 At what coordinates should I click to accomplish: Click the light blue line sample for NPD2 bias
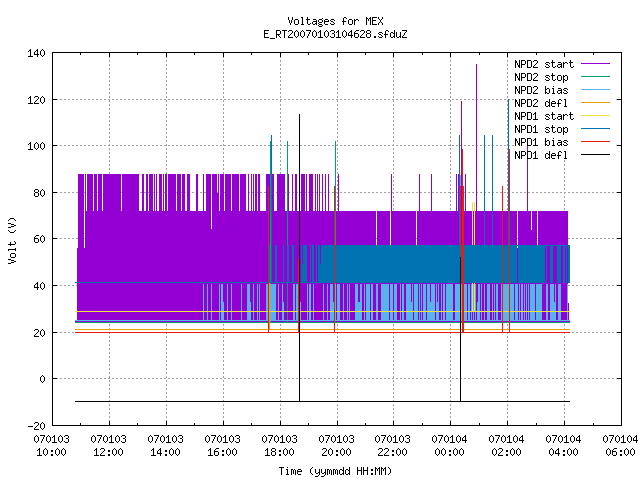[596, 90]
